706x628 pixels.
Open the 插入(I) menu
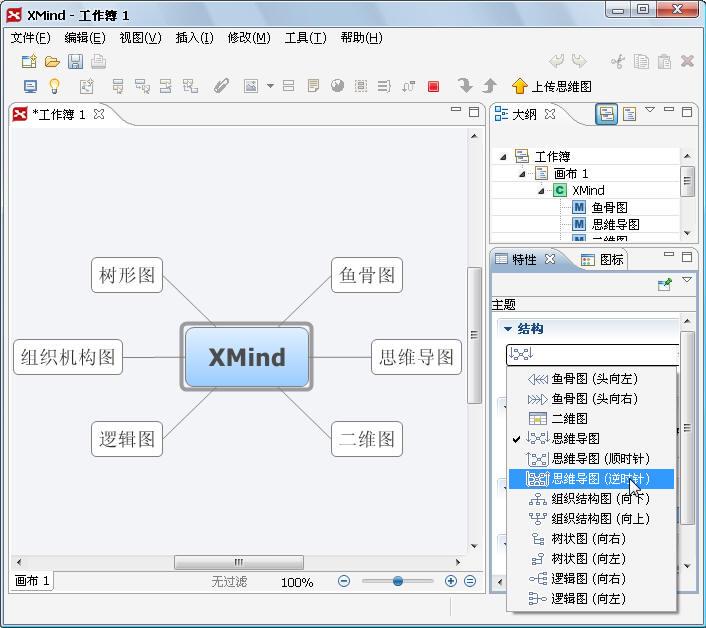click(195, 38)
